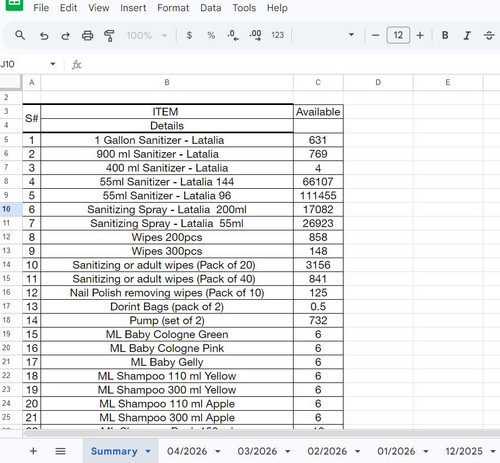Screen dimensions: 500x463
Task: Select the Summary sheet tab
Action: [x=114, y=451]
